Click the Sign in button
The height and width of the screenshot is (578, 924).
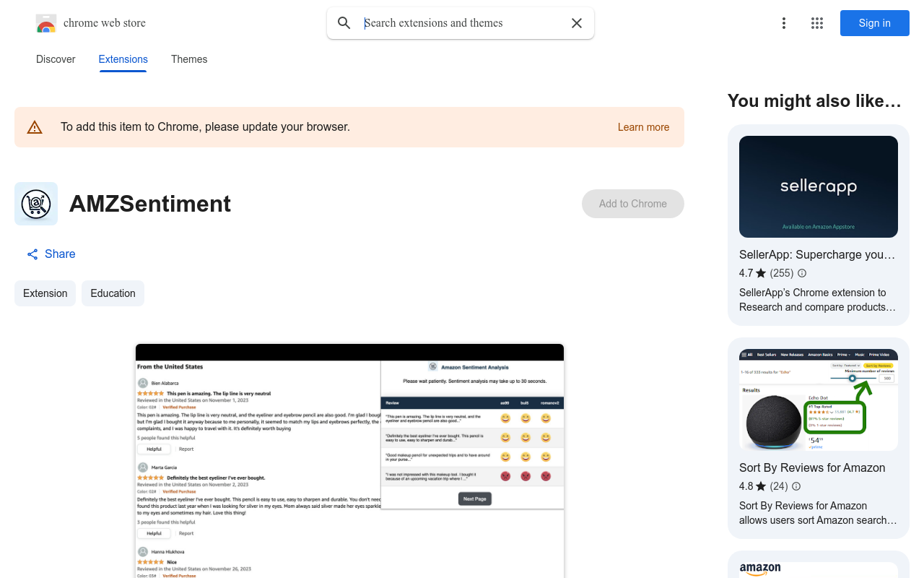point(875,23)
